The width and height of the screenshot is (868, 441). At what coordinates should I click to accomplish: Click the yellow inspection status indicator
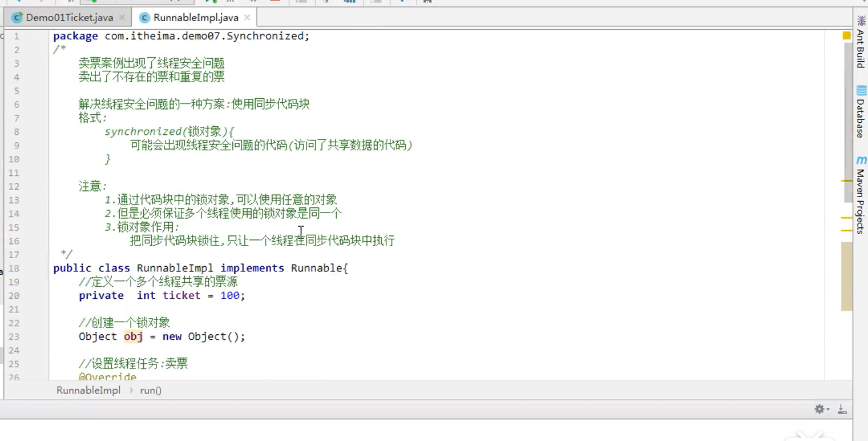tap(847, 35)
